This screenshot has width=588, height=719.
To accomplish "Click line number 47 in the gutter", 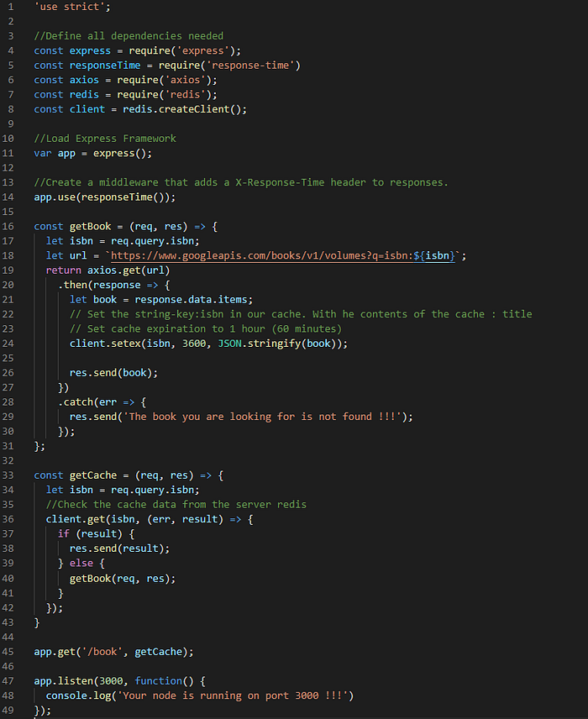I will [8, 681].
